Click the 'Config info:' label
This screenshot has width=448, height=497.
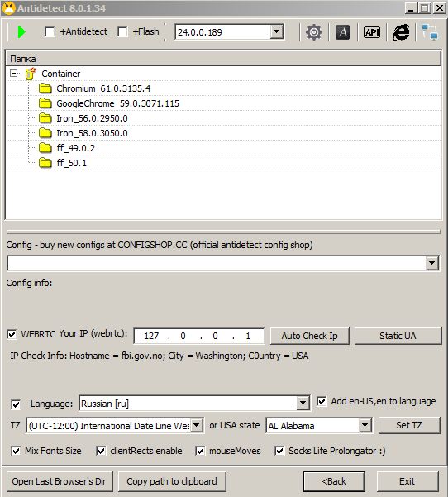click(x=29, y=283)
